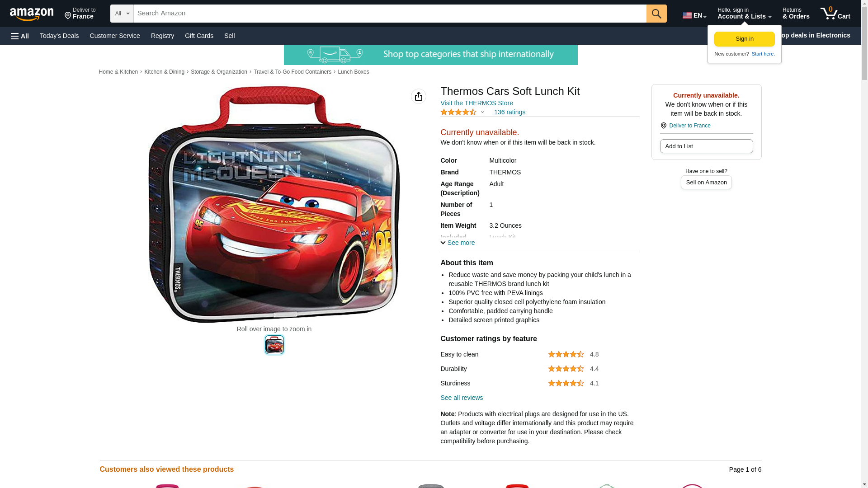
Task: Click the Add to List button
Action: pos(706,146)
